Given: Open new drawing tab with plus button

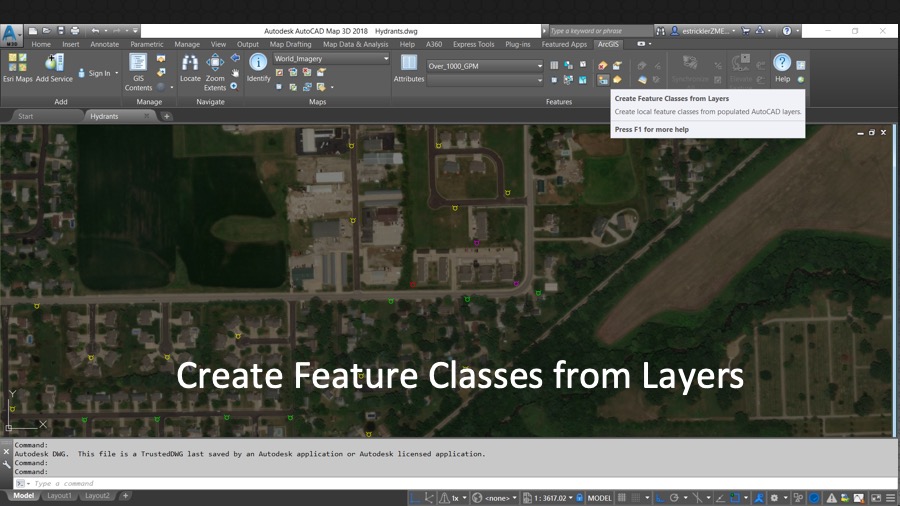Looking at the screenshot, I should (x=166, y=116).
